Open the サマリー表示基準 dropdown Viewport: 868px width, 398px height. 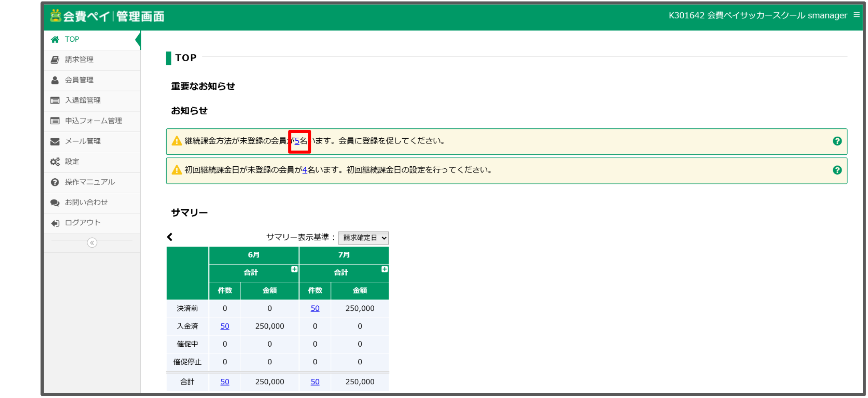363,237
